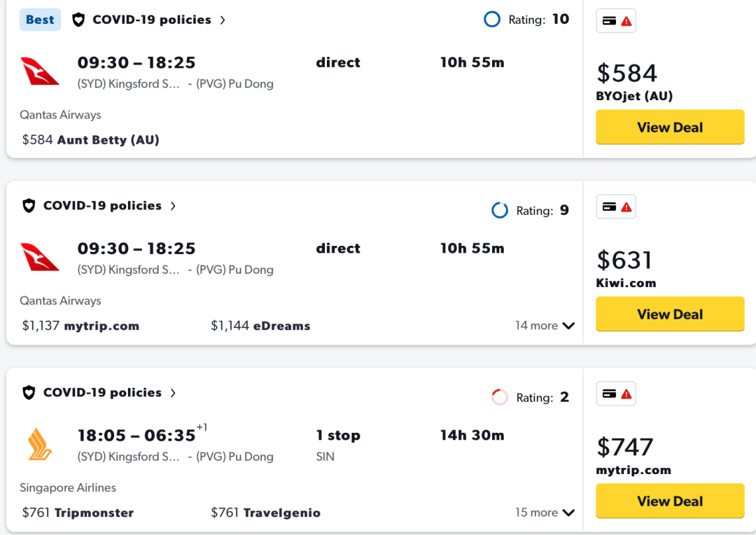756x535 pixels.
Task: Open COVID-19 policies for the Singapore Airlines flight
Action: tap(102, 393)
